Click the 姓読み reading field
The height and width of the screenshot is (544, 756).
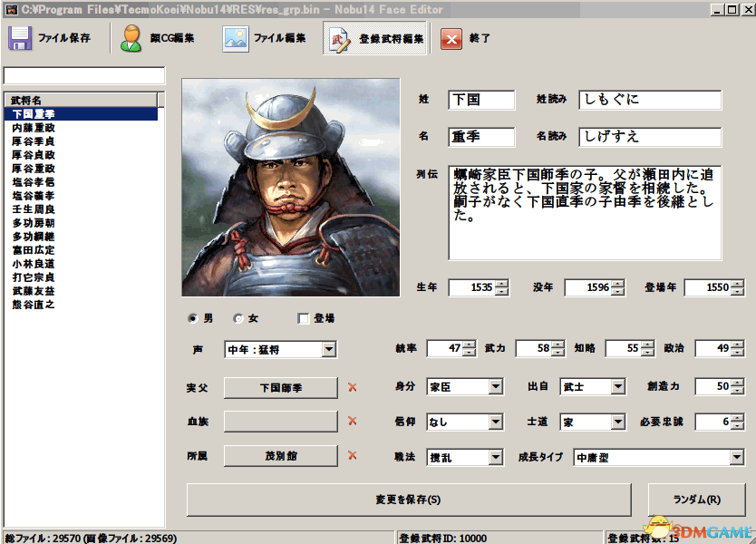[x=650, y=100]
